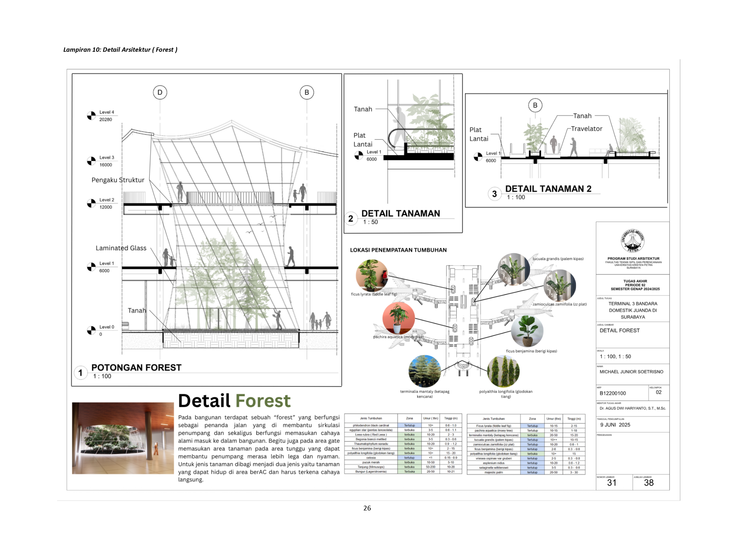
Task: Click the Level 0 elevation marker symbol
Action: click(x=91, y=330)
